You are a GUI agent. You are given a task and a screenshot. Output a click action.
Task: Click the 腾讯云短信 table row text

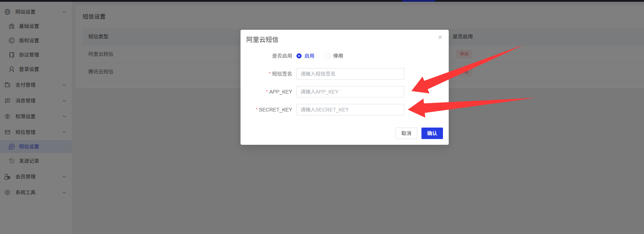click(x=101, y=72)
